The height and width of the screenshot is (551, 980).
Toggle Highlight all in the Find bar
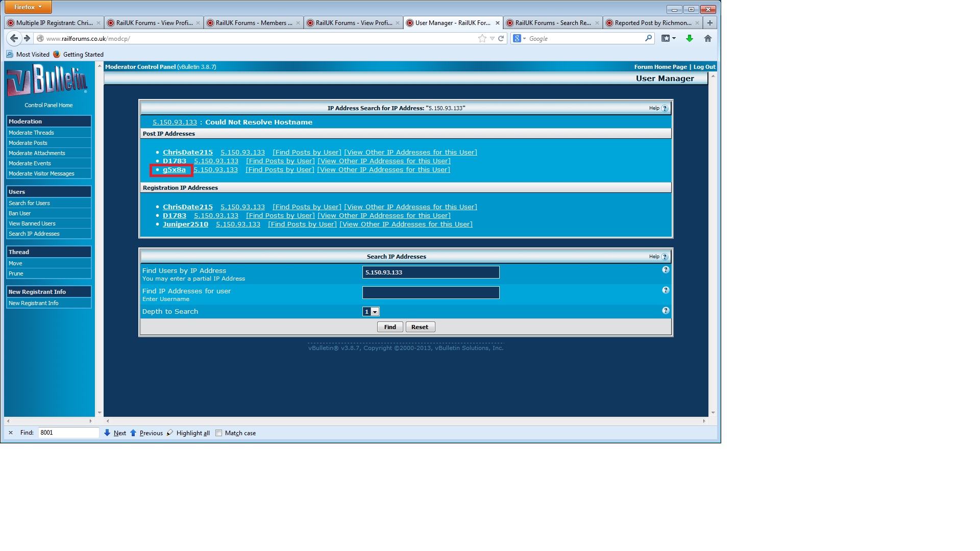(x=188, y=433)
